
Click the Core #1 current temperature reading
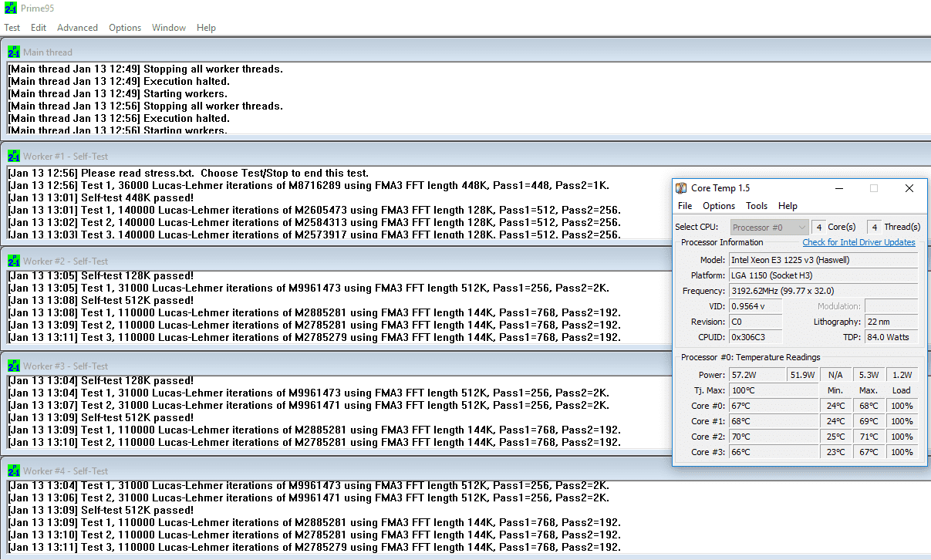tap(774, 421)
